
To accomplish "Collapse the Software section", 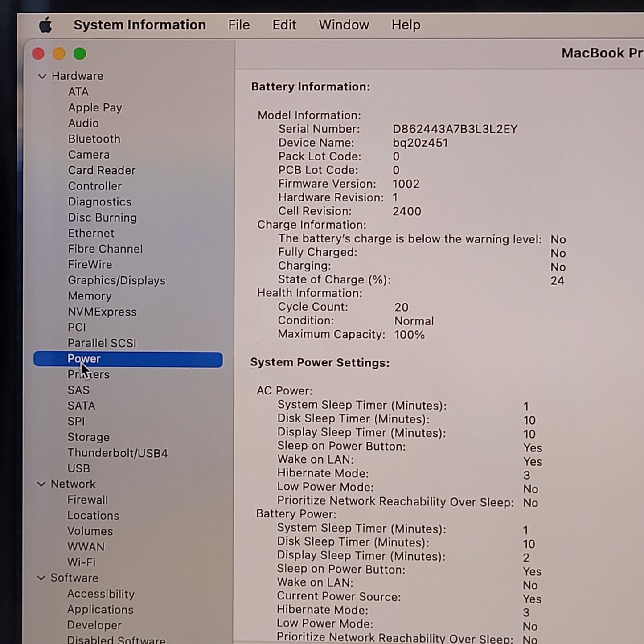I will [x=42, y=578].
